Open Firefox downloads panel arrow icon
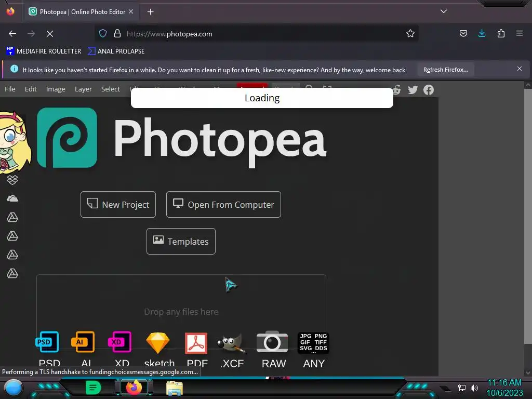This screenshot has width=532, height=399. tap(482, 33)
